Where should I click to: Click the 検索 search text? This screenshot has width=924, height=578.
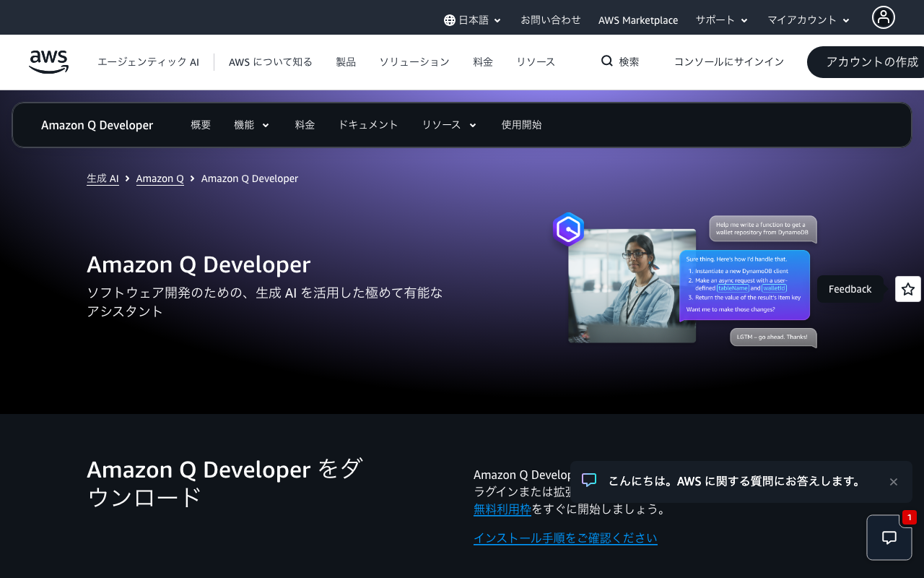pos(629,62)
